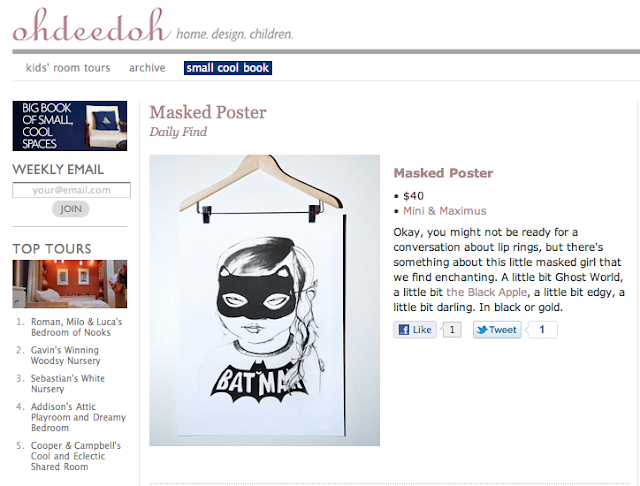The width and height of the screenshot is (640, 486).
Task: Open Roman, Milo & Luca's Bedroom of Nooks
Action: tap(76, 327)
